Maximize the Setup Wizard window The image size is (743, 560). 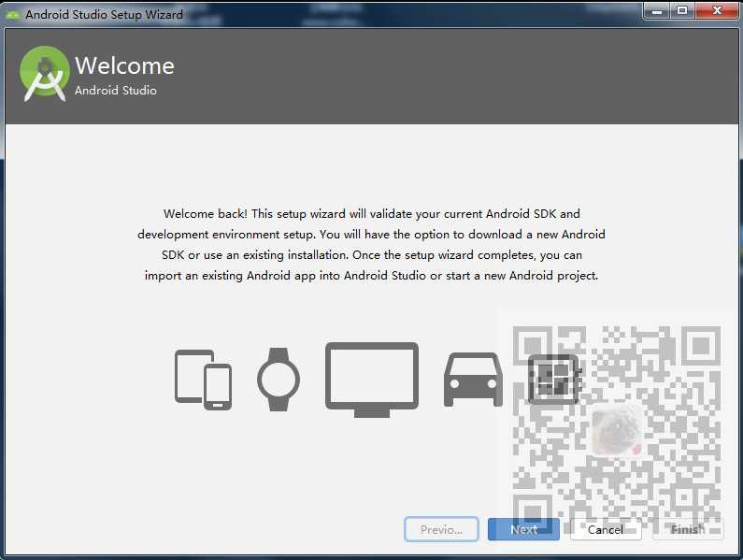click(682, 10)
